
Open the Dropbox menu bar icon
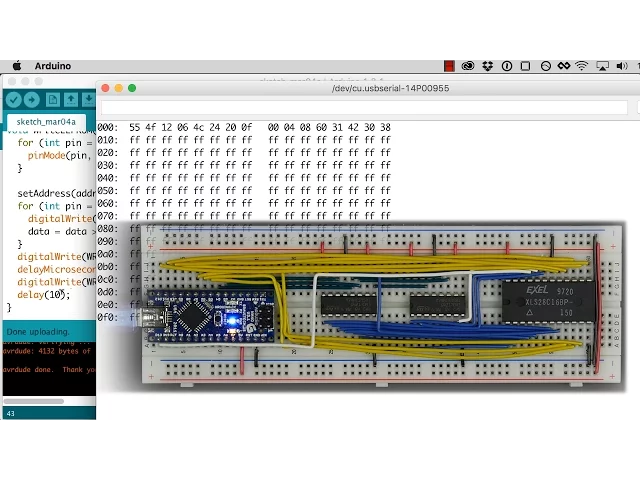point(487,66)
